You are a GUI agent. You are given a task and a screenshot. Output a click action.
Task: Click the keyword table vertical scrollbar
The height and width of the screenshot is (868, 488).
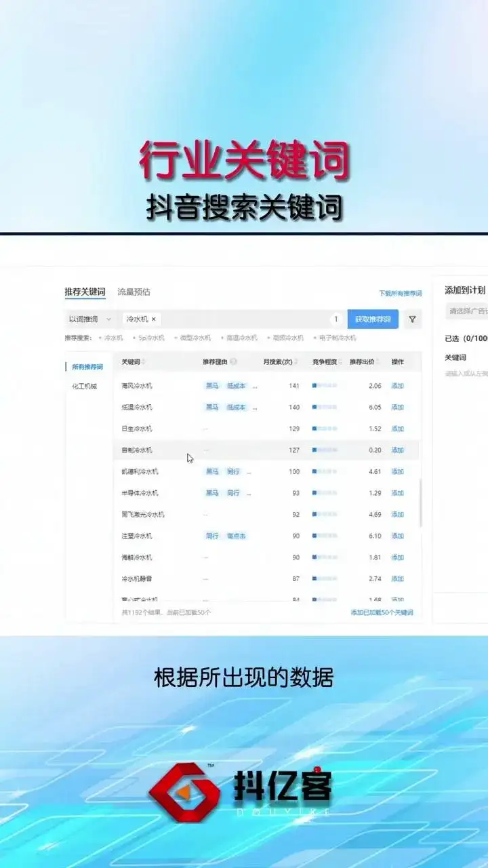coord(420,502)
